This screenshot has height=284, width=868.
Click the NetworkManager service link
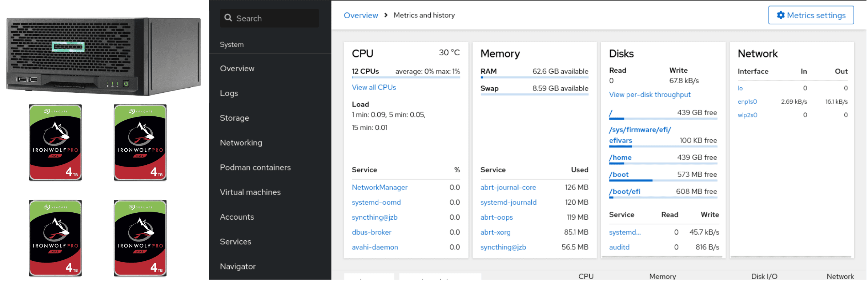coord(379,187)
